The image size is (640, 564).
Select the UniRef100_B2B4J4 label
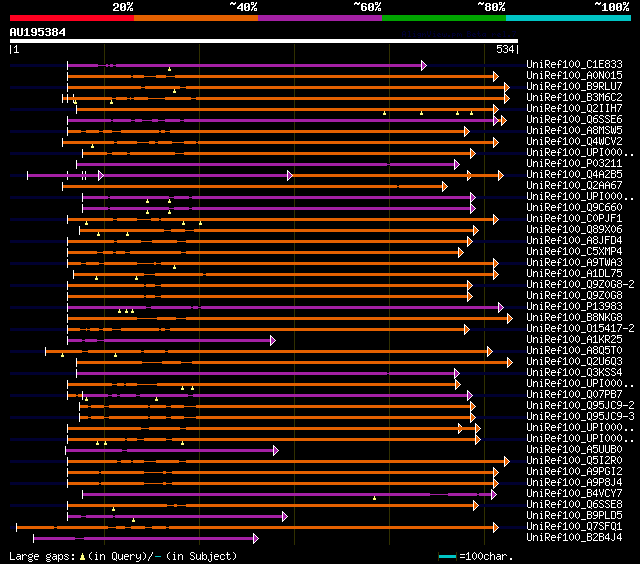(574, 538)
